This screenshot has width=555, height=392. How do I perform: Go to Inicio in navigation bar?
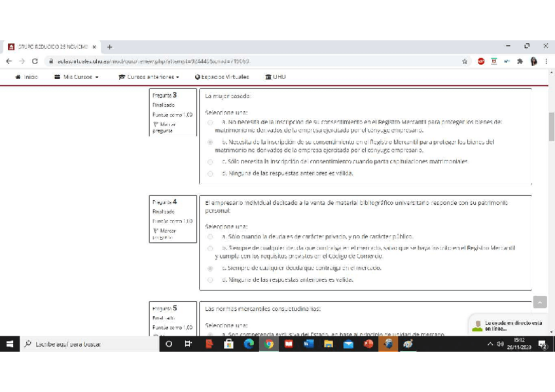pos(26,77)
